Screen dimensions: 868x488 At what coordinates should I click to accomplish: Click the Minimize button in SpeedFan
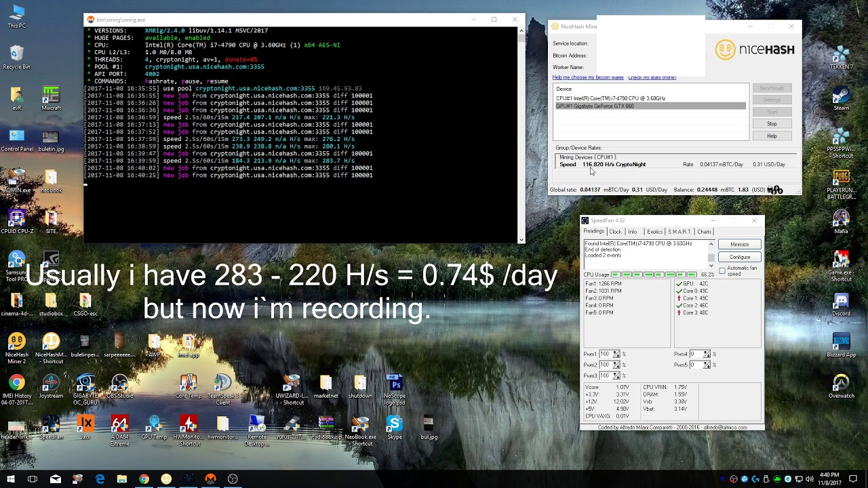(x=740, y=244)
